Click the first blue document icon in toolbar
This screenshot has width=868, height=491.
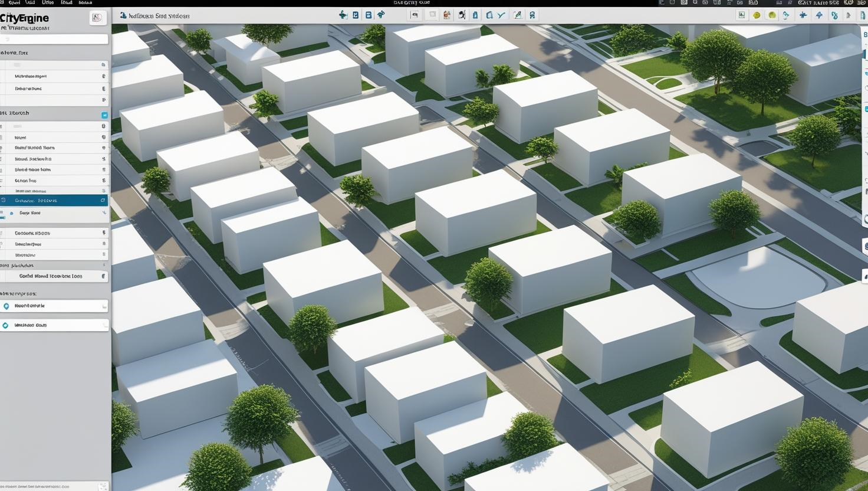click(x=356, y=15)
